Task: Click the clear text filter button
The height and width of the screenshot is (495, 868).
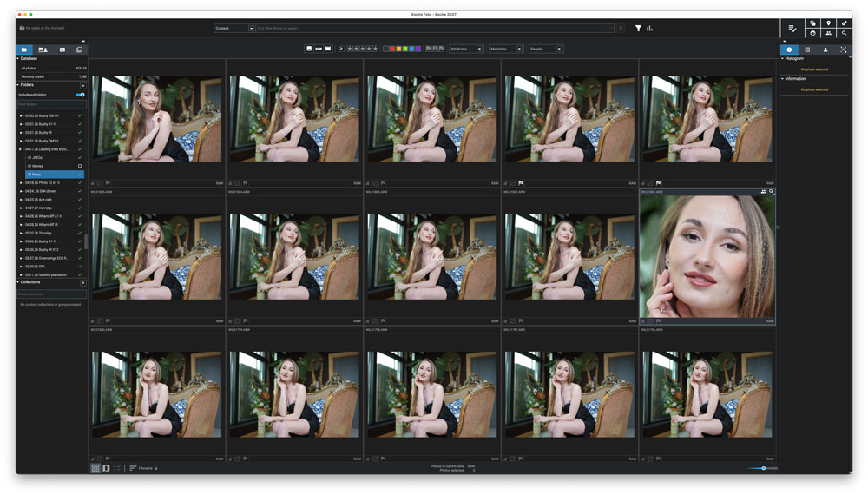Action: [621, 29]
